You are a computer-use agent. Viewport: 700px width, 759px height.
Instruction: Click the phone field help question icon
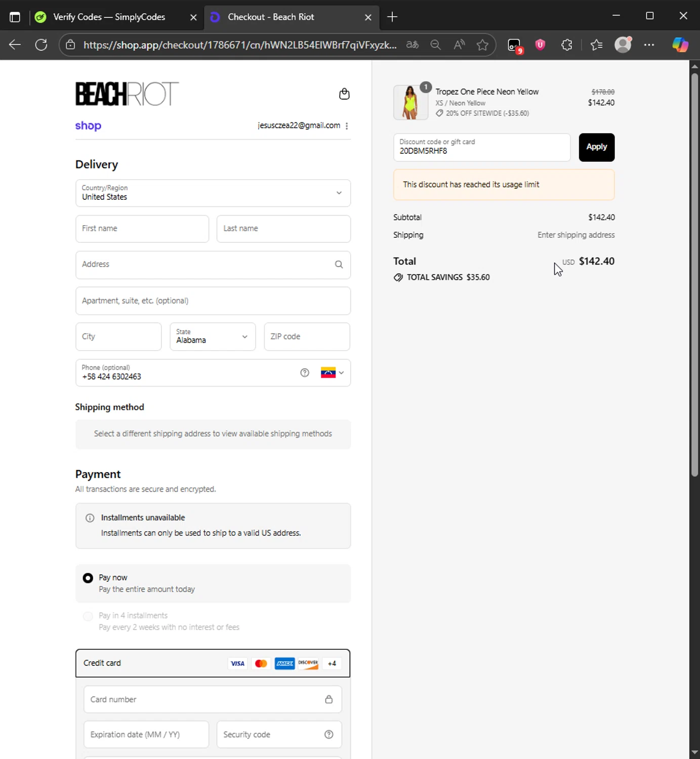pyautogui.click(x=305, y=373)
